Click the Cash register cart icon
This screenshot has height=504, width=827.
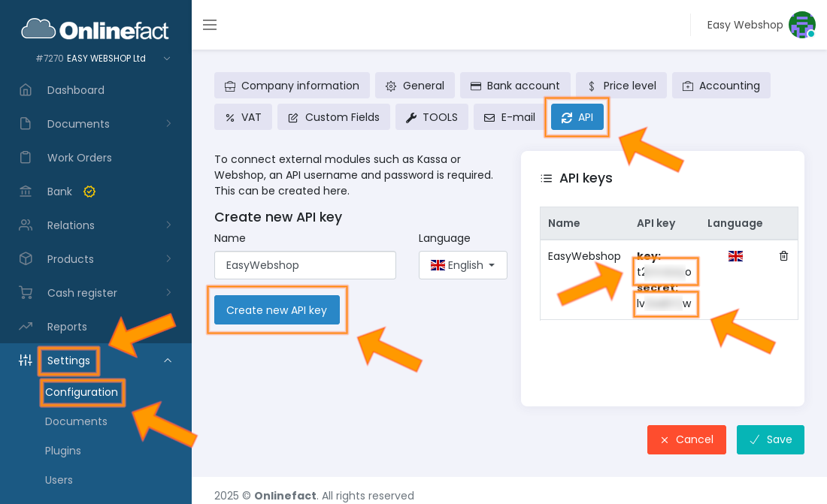click(26, 293)
